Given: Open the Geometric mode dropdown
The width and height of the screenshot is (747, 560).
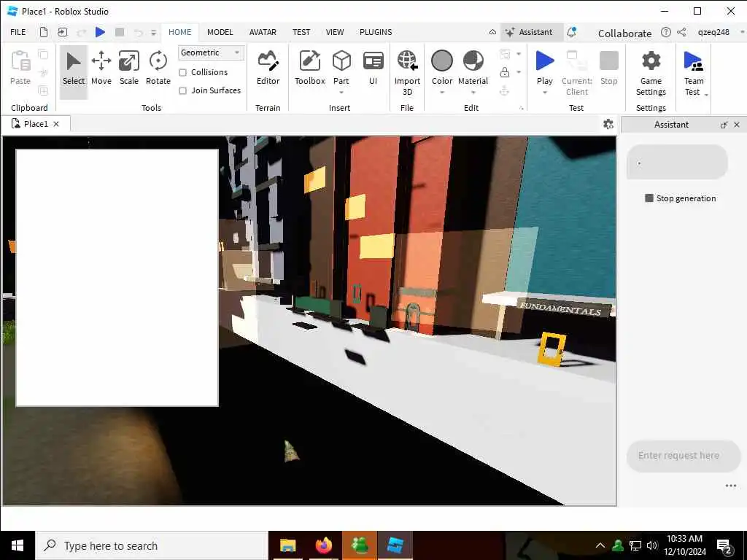Looking at the screenshot, I should coord(211,52).
